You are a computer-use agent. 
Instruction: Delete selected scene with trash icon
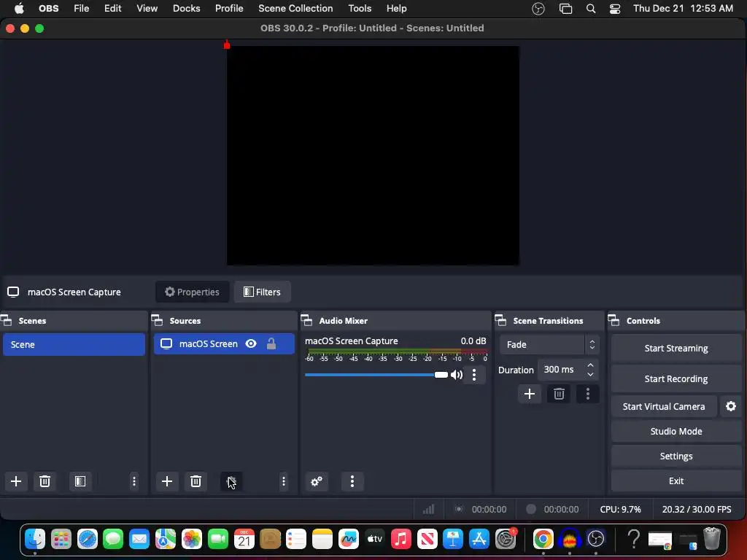coord(44,481)
